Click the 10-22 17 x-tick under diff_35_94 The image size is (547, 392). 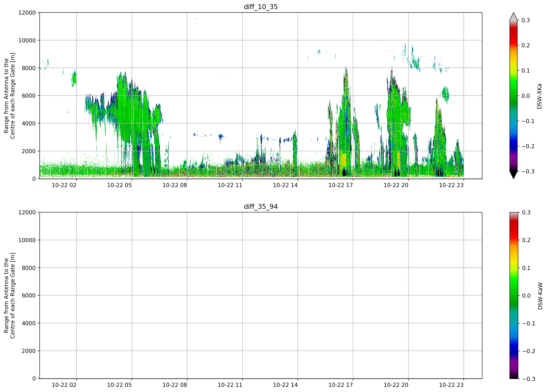pyautogui.click(x=341, y=385)
